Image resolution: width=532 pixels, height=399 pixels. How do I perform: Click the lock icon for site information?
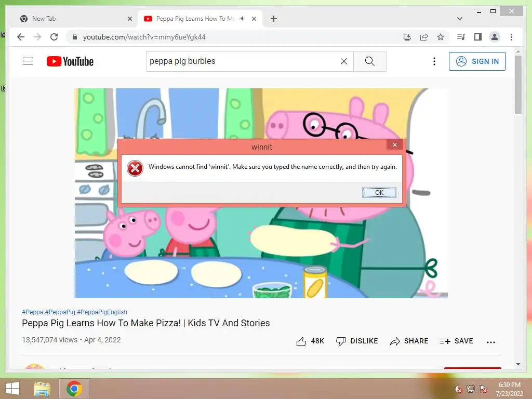click(x=75, y=37)
